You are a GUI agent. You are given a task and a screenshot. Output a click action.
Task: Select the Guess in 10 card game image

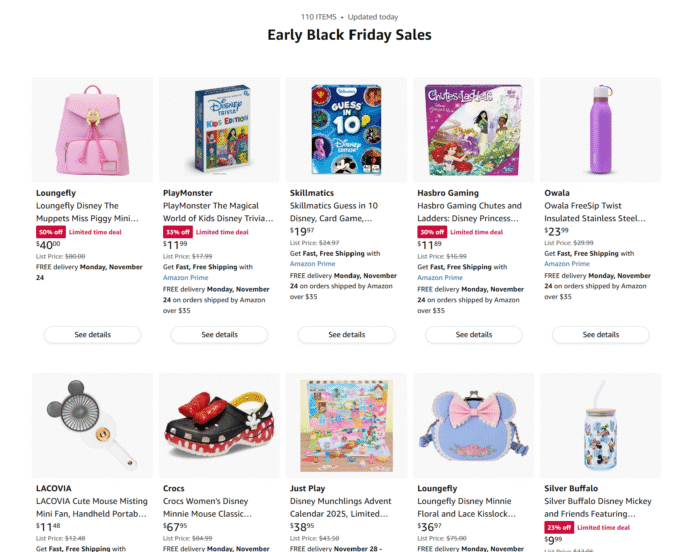[x=346, y=130]
